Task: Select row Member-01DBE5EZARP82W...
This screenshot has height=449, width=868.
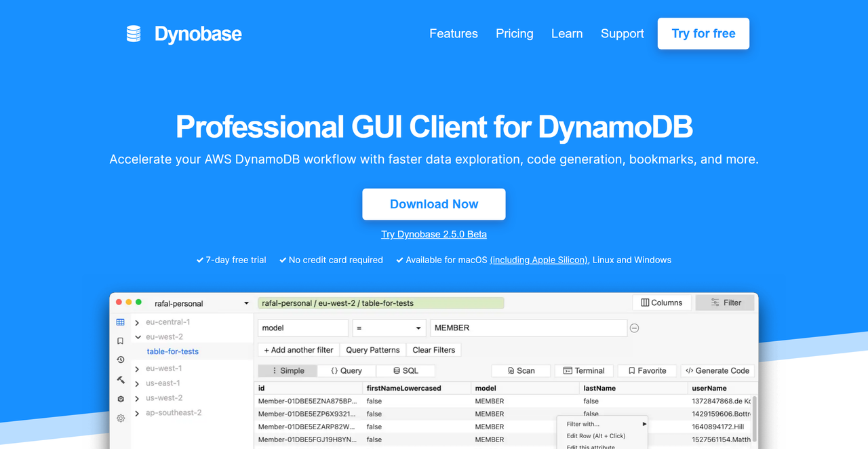Action: click(504, 427)
